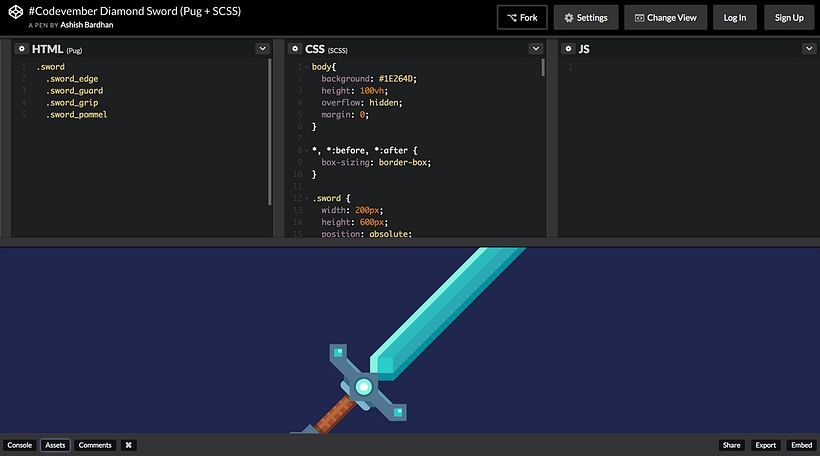Image resolution: width=820 pixels, height=456 pixels.
Task: Open the Comments panel
Action: click(95, 445)
